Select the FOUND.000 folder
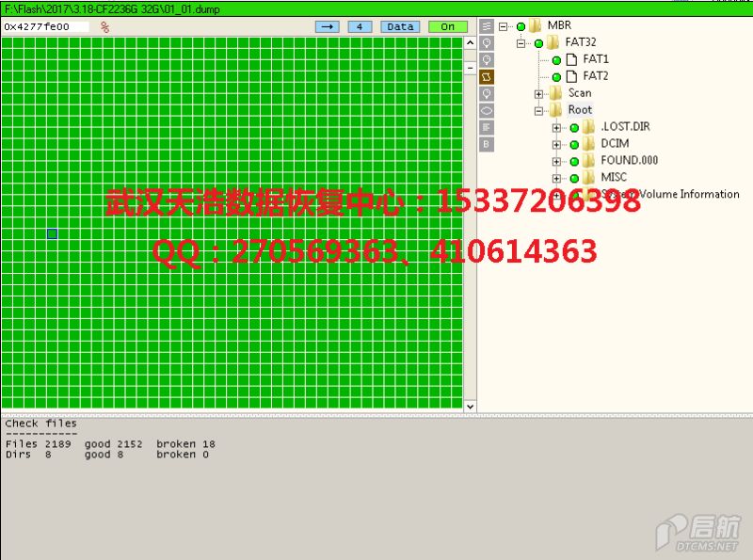 coord(629,161)
